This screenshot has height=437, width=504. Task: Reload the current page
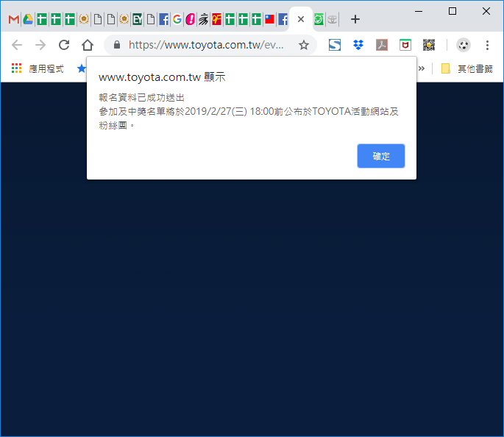[64, 45]
